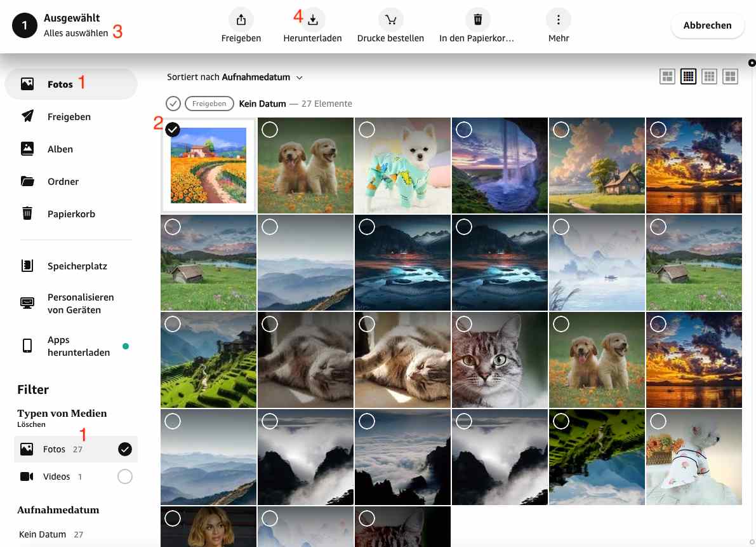The height and width of the screenshot is (547, 756).
Task: Click the Filter heading in the sidebar
Action: click(33, 389)
